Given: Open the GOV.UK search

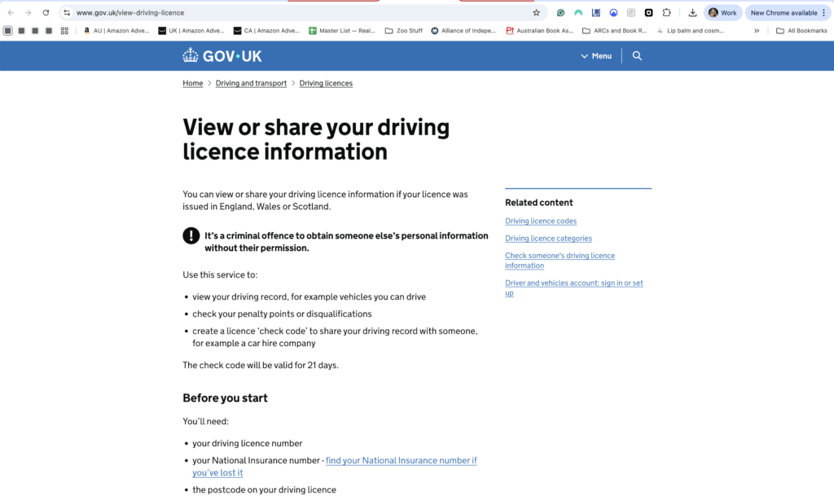Looking at the screenshot, I should [637, 55].
